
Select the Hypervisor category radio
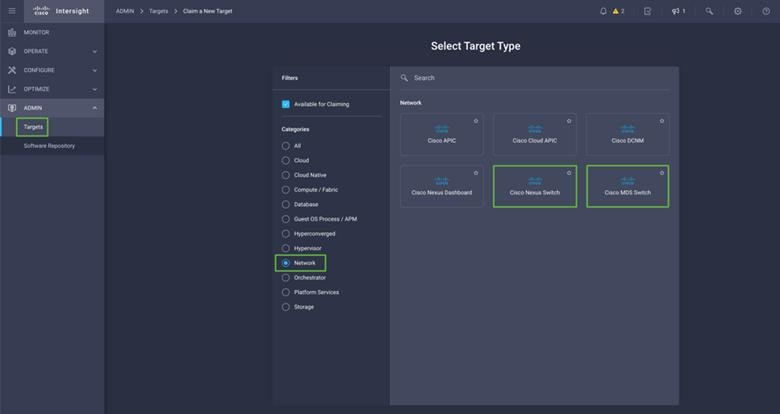(286, 248)
